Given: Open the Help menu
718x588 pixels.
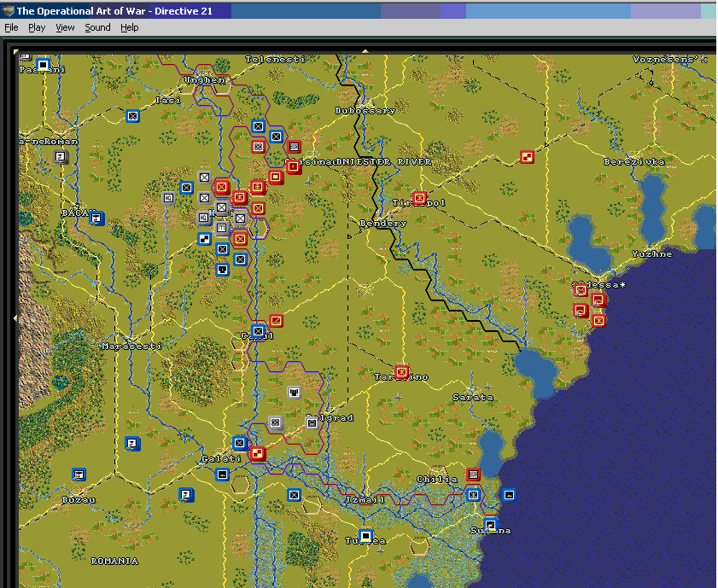Looking at the screenshot, I should click(x=130, y=27).
